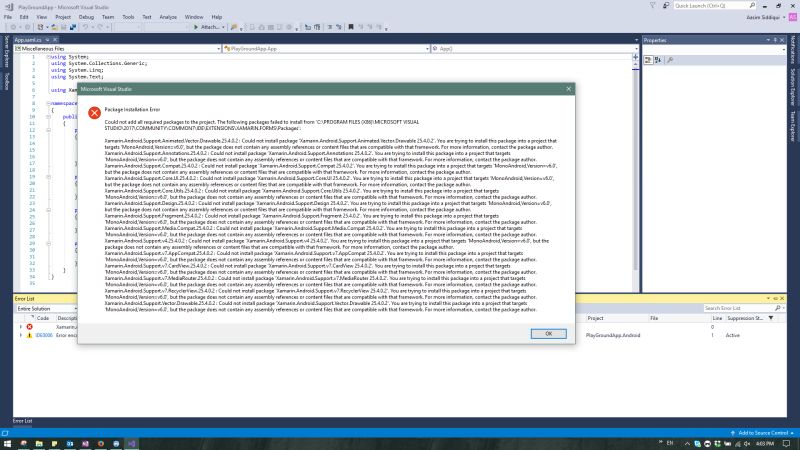Open the Team Explorer side tab
Viewport: 800px width, 450px height.
[x=793, y=126]
